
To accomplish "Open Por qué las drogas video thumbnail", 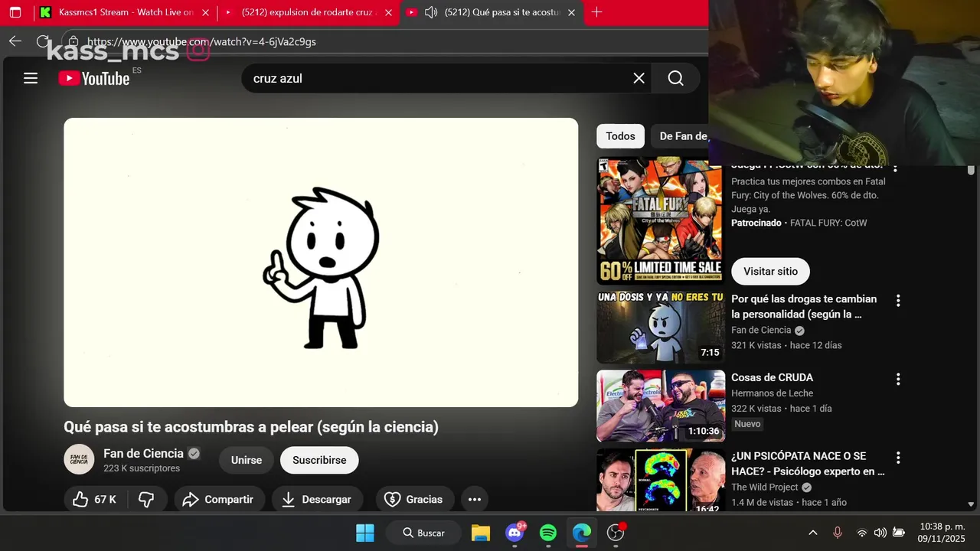I will coord(661,327).
